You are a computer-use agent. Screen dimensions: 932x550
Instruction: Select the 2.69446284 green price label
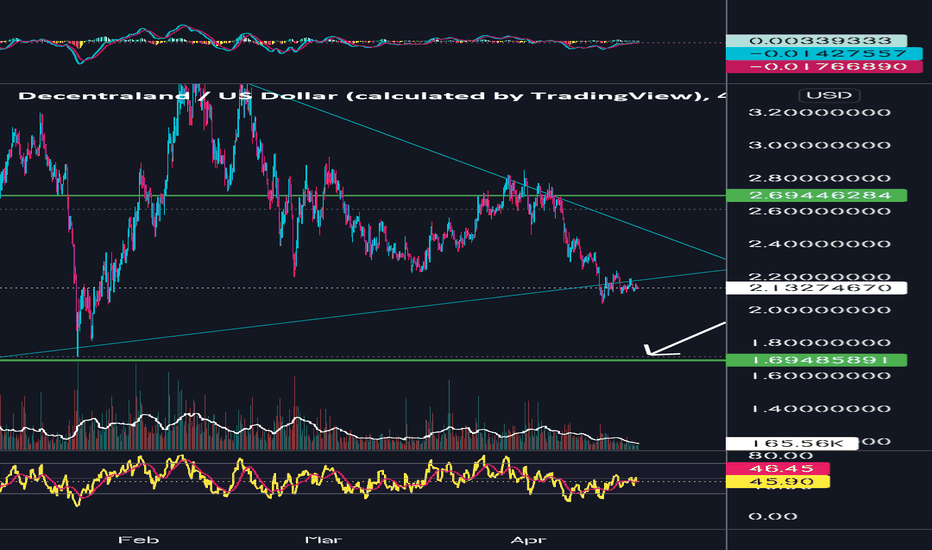point(816,196)
